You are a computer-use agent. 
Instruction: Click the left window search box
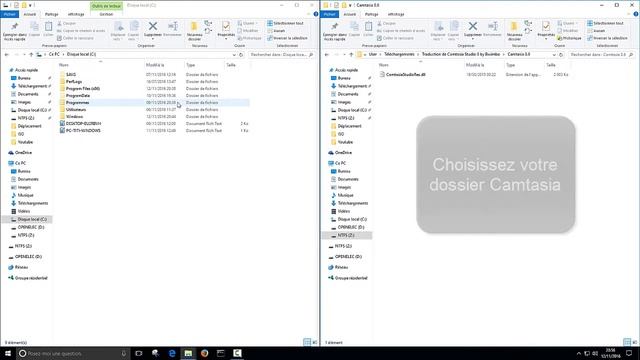(x=281, y=54)
